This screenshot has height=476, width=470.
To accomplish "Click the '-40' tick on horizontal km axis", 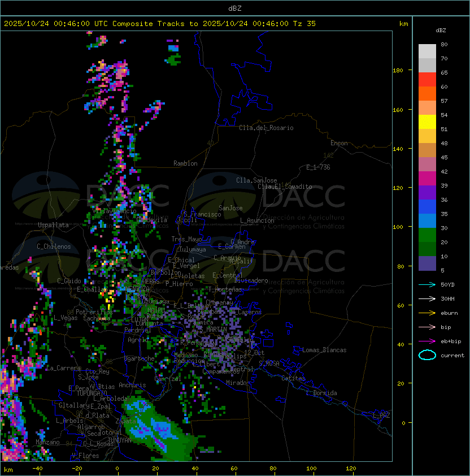I will pyautogui.click(x=37, y=469).
